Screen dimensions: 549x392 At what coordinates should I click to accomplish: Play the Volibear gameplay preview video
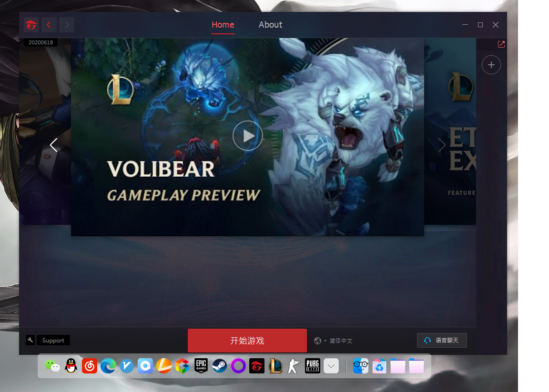[247, 136]
